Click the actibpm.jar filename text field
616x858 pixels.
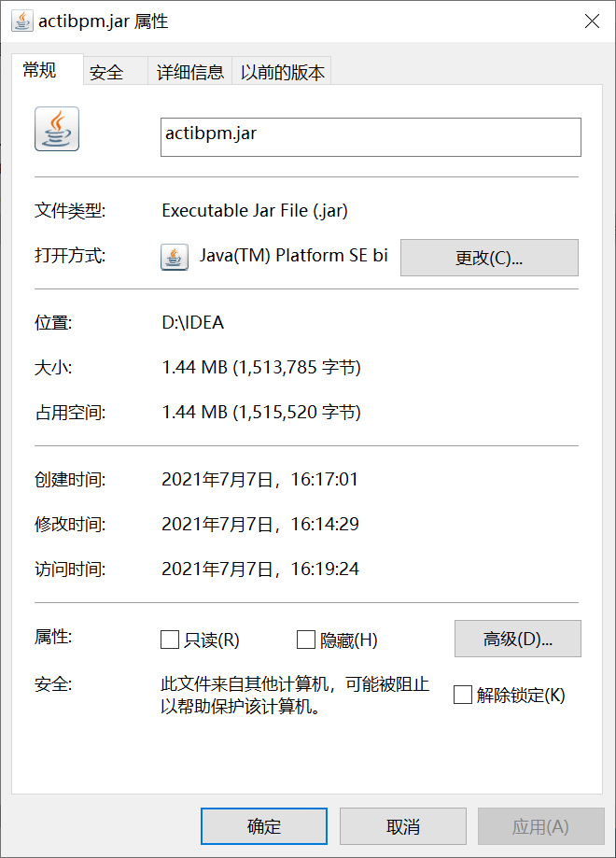(x=371, y=136)
